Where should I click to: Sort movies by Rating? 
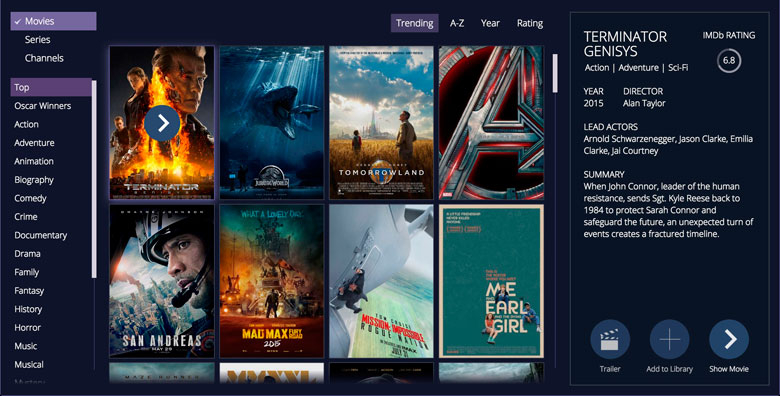pos(530,23)
